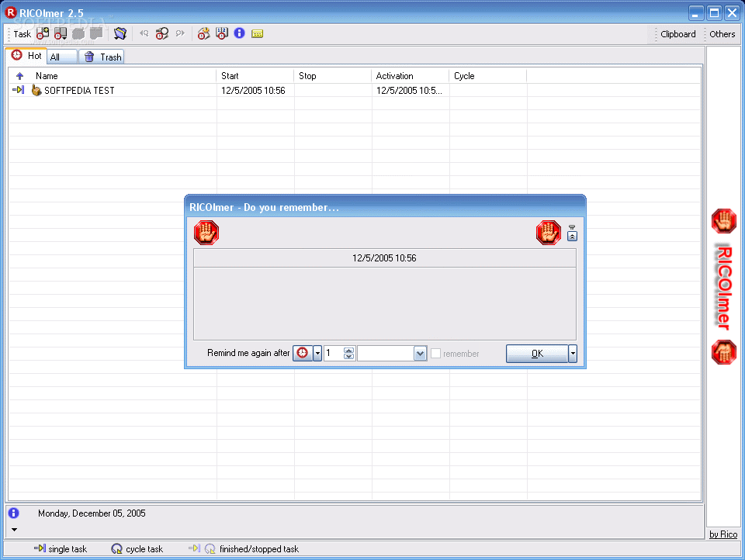Open the clock button dropdown arrow
Screen dimensions: 745x560
click(x=317, y=353)
